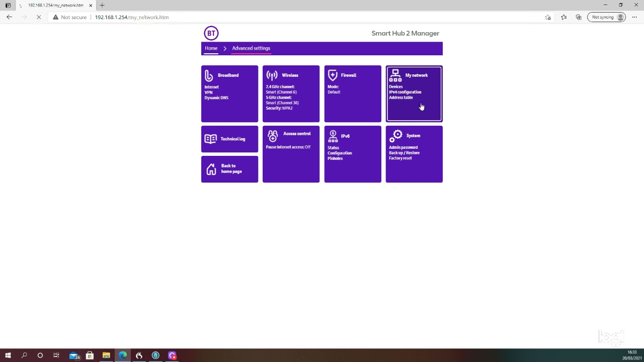Click Default under Firewall Mode

334,93
